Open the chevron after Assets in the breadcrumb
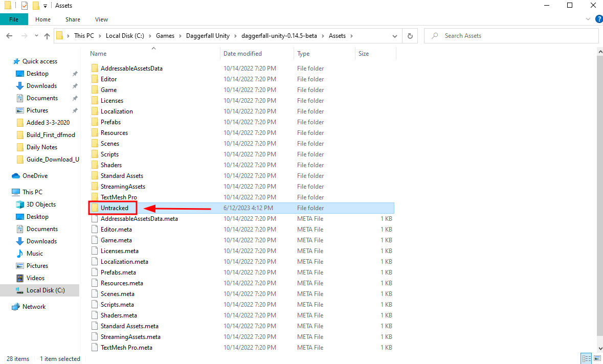Viewport: 603px width, 364px height. pos(351,36)
